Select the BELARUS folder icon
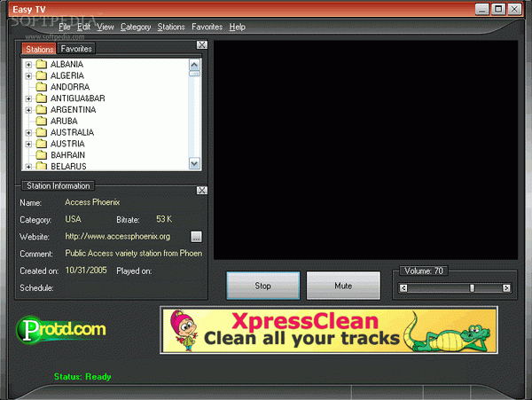The height and width of the screenshot is (400, 532). tap(42, 166)
